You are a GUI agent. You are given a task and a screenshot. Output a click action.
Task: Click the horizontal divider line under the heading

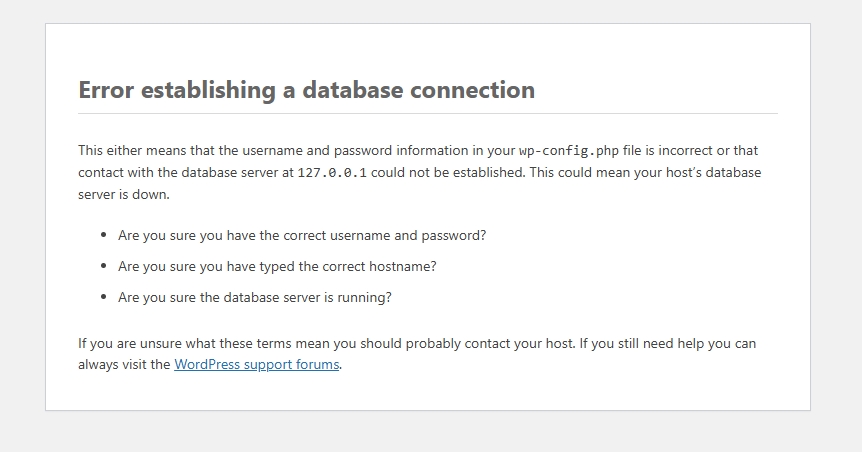click(428, 114)
